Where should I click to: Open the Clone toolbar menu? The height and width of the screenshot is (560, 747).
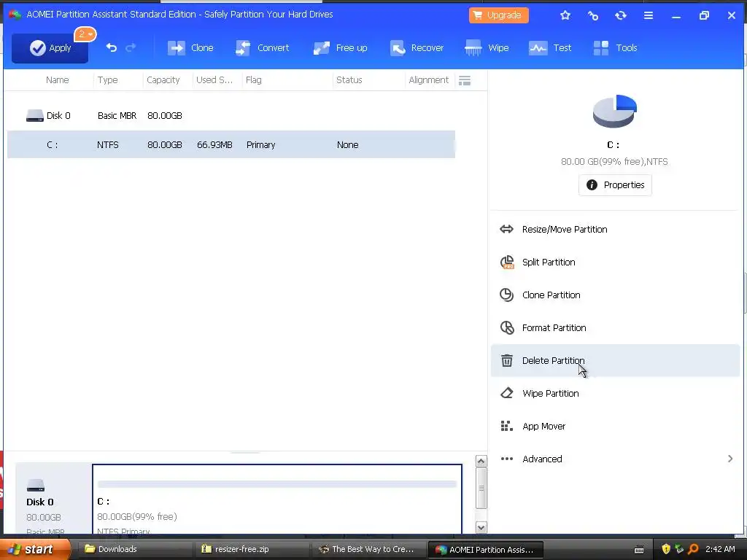tap(190, 48)
